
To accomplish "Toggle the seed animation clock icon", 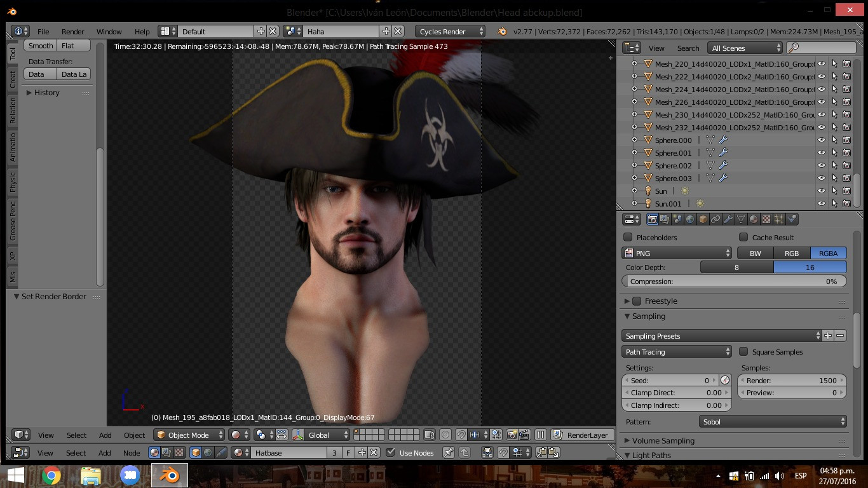I will [725, 380].
